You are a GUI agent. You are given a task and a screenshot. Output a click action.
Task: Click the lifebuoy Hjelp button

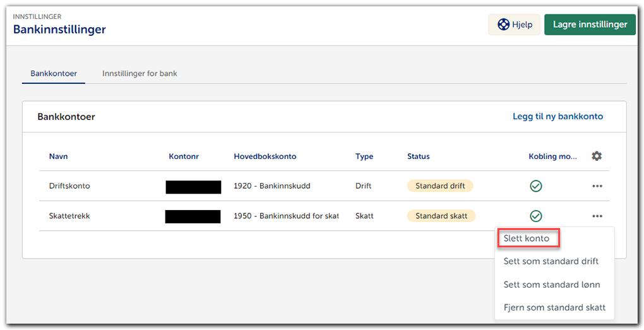pyautogui.click(x=515, y=25)
